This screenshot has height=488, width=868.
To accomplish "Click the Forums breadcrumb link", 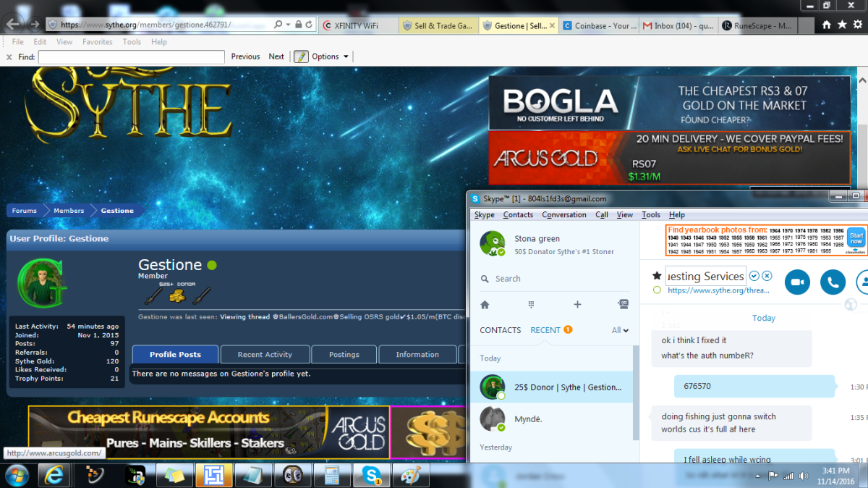I will point(24,211).
